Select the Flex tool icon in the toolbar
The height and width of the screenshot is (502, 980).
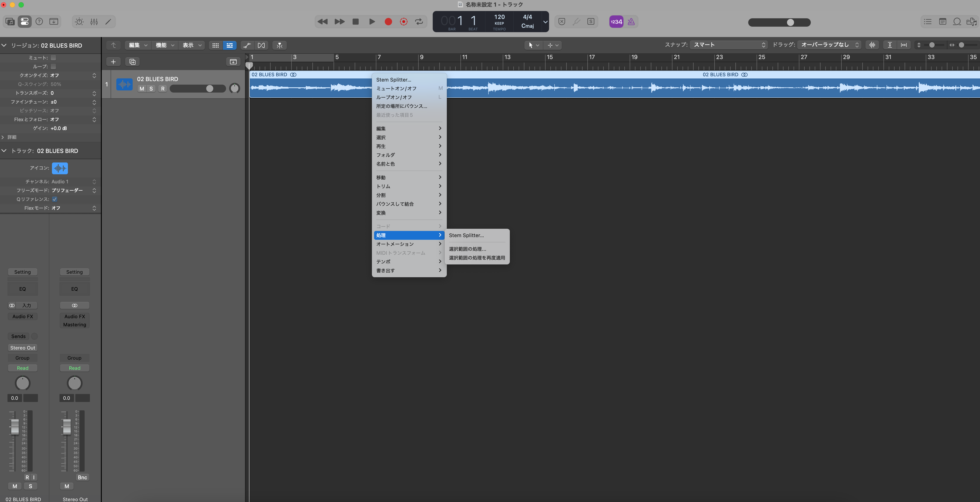pyautogui.click(x=261, y=45)
